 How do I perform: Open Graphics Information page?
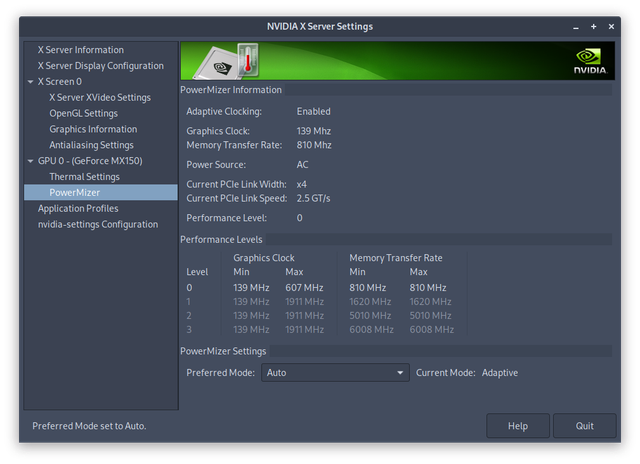pyautogui.click(x=93, y=129)
